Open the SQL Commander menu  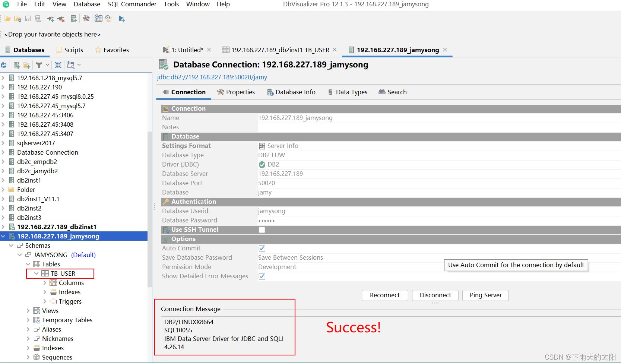coord(132,4)
